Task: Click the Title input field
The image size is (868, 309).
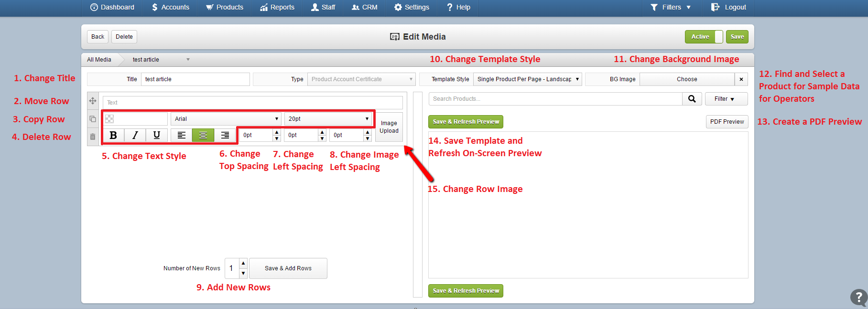Action: click(195, 79)
